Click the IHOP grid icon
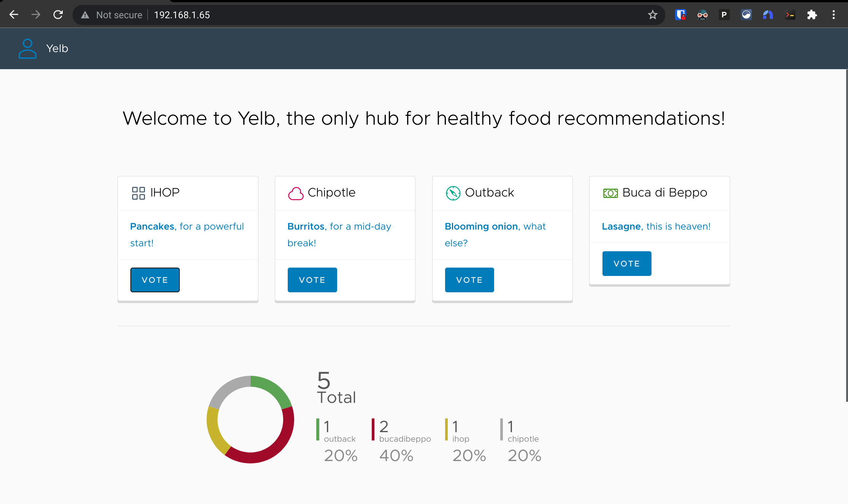The image size is (848, 504). pyautogui.click(x=138, y=193)
